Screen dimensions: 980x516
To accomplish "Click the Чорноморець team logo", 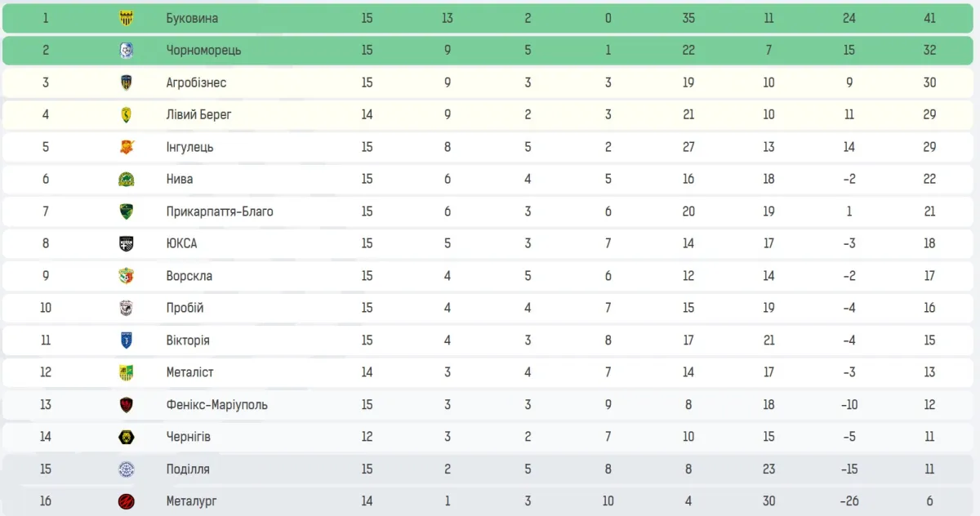I will pos(126,51).
